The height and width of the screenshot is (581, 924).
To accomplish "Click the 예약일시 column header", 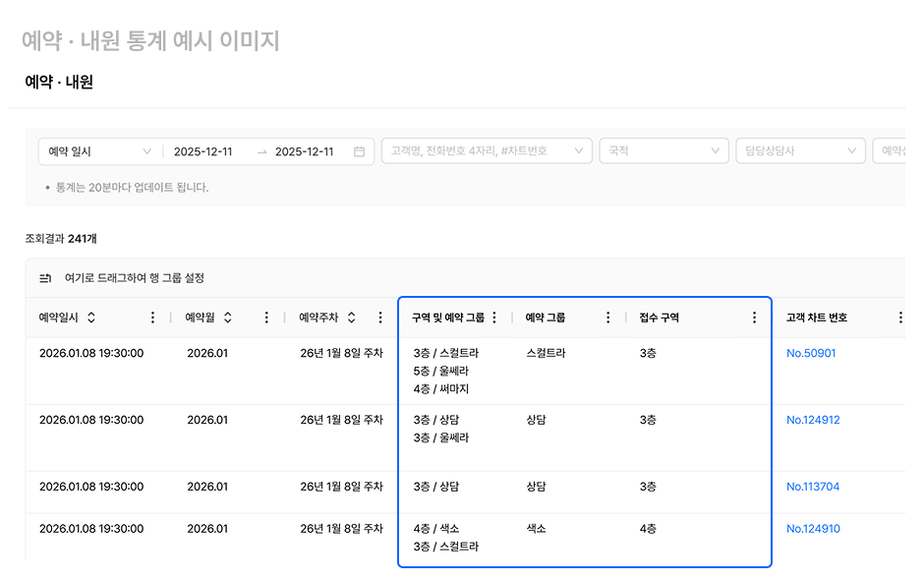I will pos(58,318).
